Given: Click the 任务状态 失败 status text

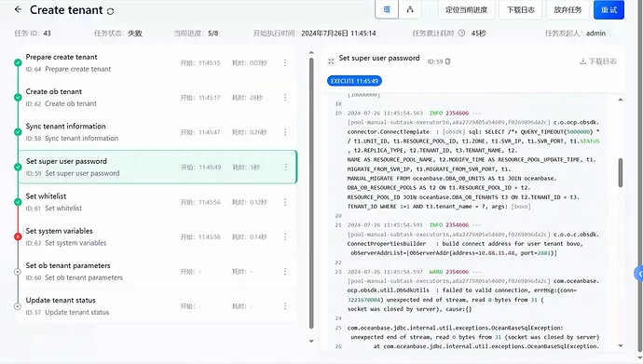Looking at the screenshot, I should (x=117, y=34).
